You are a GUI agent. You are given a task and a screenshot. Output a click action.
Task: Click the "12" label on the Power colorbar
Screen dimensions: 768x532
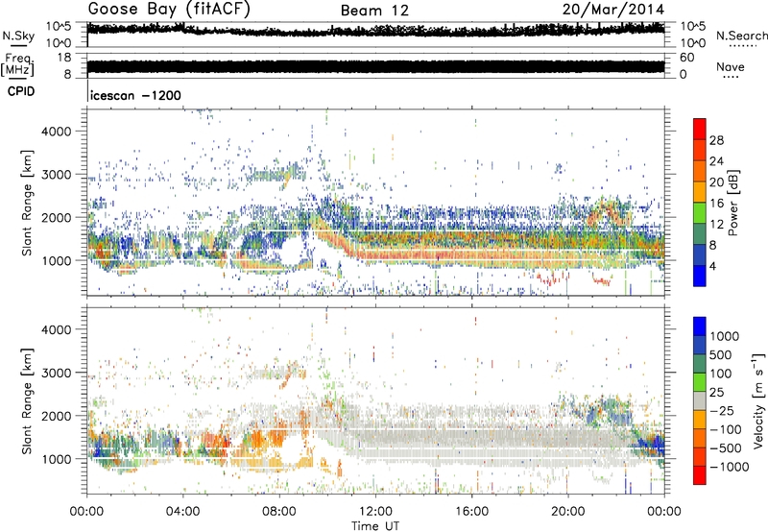pyautogui.click(x=716, y=225)
